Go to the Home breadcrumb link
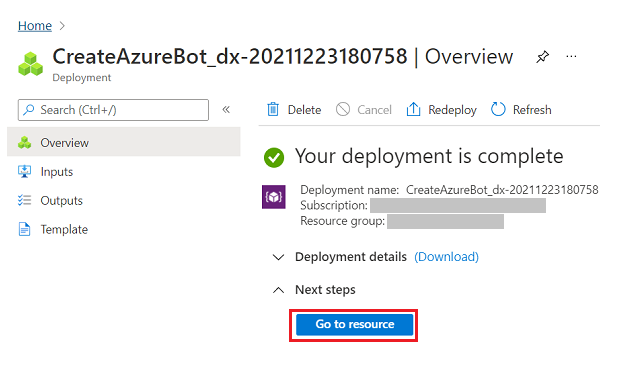 click(x=35, y=26)
